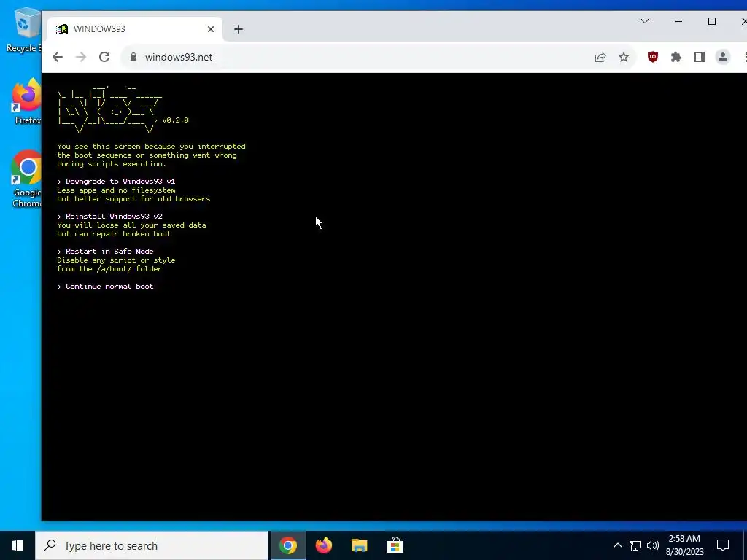Click 'during scripts execution.' text

pos(112,164)
